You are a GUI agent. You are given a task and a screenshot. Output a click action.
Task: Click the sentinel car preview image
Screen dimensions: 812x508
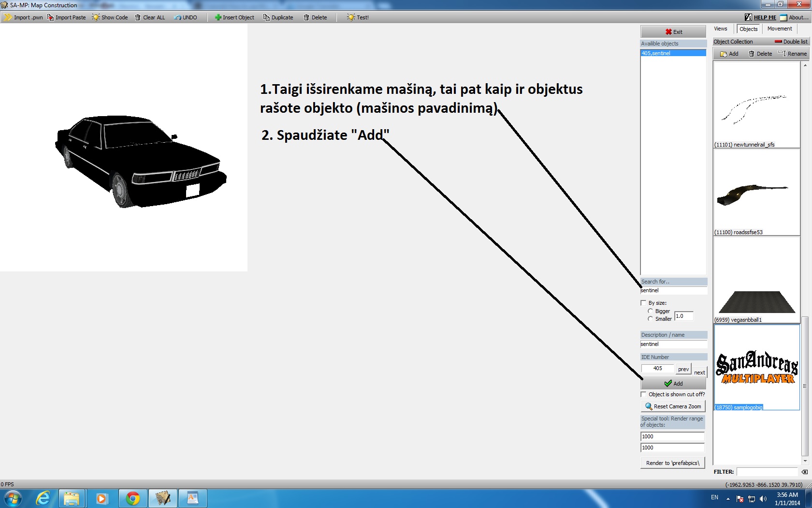140,161
